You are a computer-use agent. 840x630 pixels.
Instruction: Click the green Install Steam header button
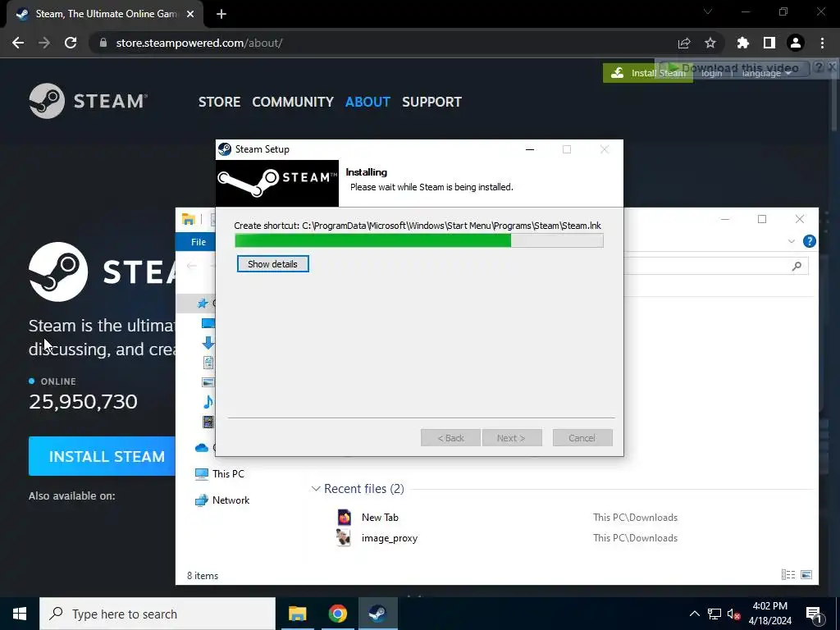648,73
